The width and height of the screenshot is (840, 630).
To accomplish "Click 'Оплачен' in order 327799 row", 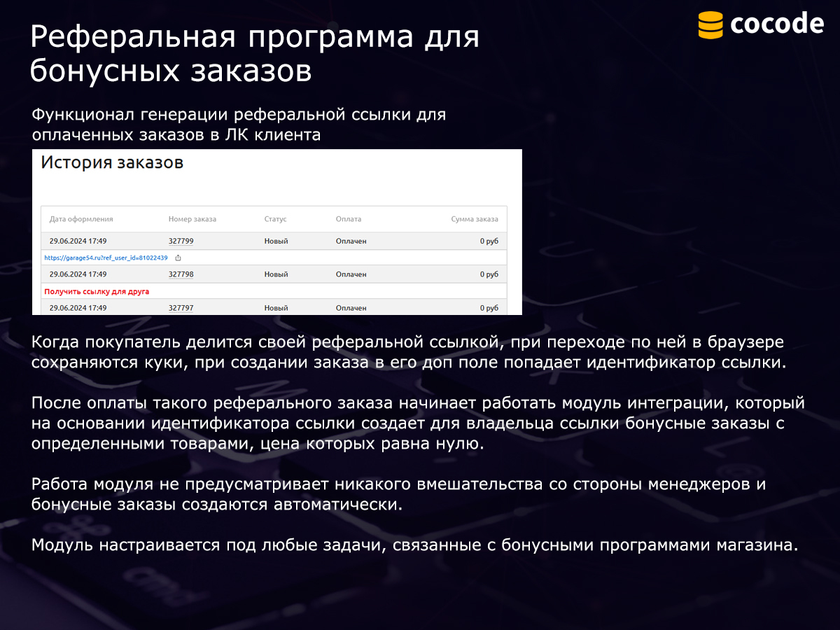I will click(351, 241).
